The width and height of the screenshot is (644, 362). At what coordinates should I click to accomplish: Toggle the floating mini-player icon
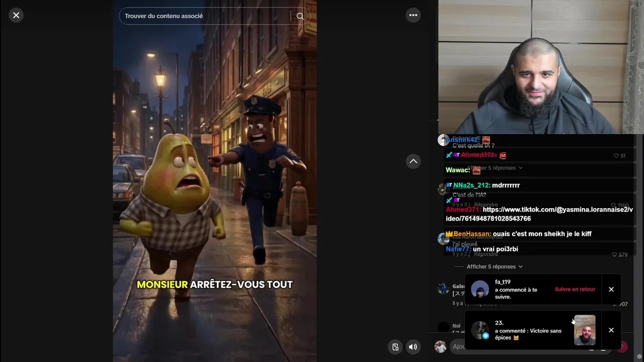tap(395, 347)
